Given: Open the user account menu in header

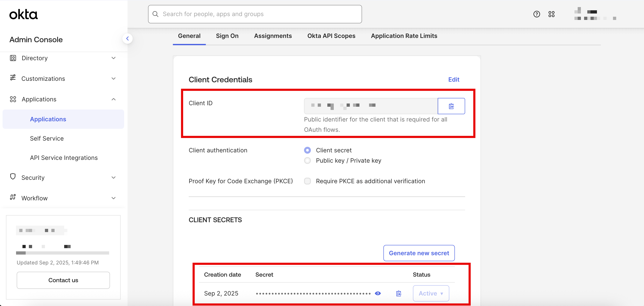Looking at the screenshot, I should click(x=595, y=14).
